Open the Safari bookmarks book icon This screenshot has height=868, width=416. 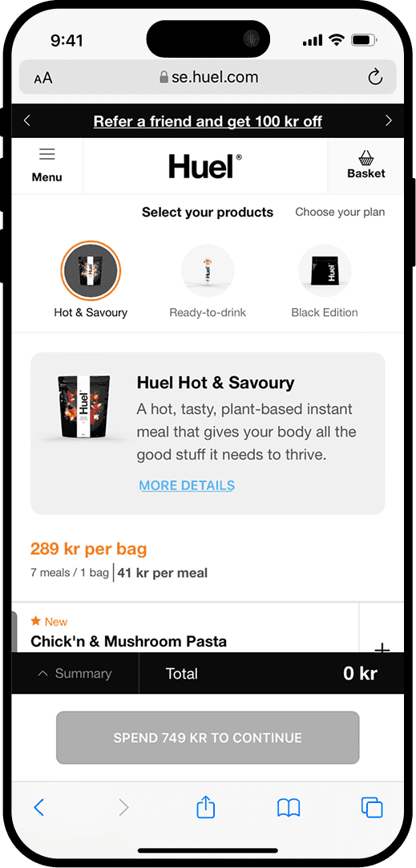point(289,808)
